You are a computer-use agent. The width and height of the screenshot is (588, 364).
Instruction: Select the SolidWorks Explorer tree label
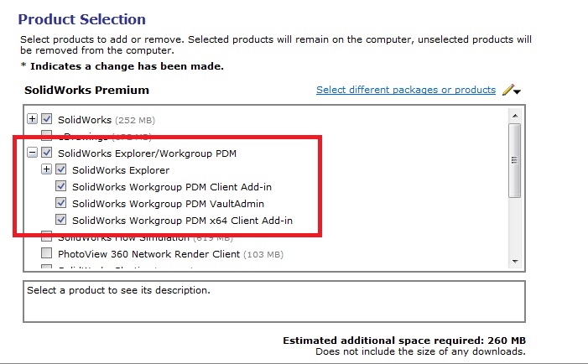coord(121,170)
